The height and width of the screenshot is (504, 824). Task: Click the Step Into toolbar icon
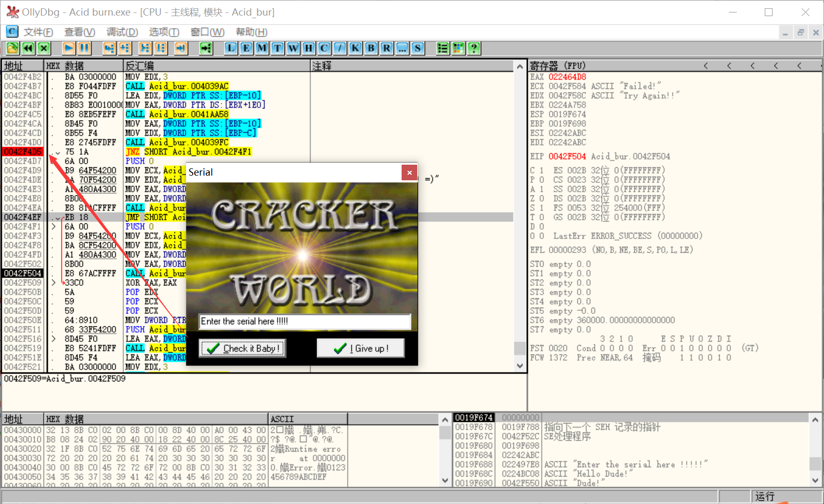(x=109, y=48)
